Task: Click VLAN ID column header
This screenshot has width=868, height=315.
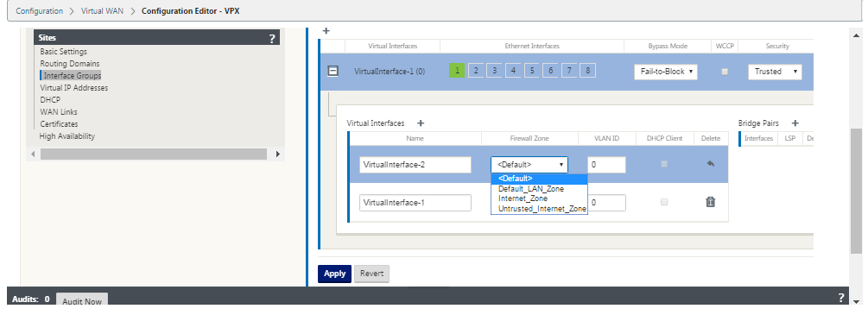Action: tap(606, 138)
